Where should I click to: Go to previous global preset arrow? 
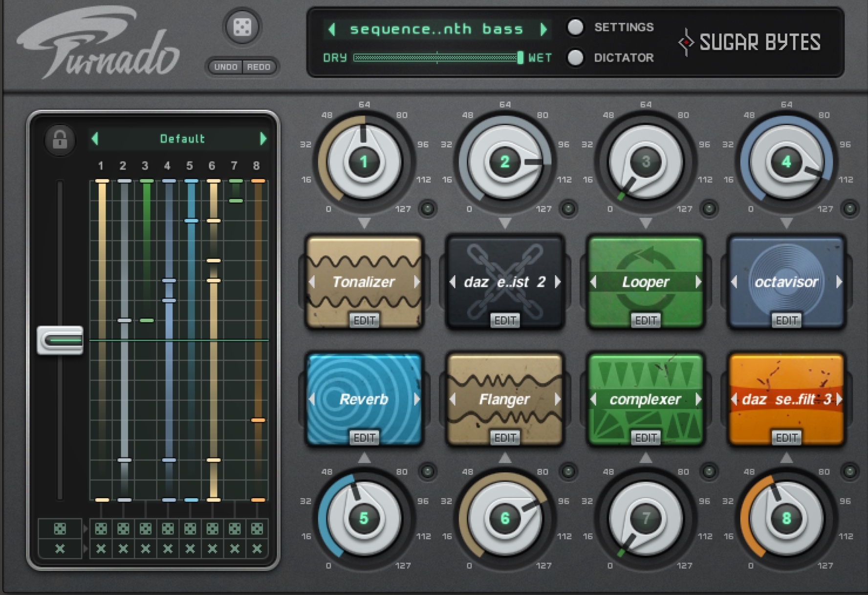[332, 29]
